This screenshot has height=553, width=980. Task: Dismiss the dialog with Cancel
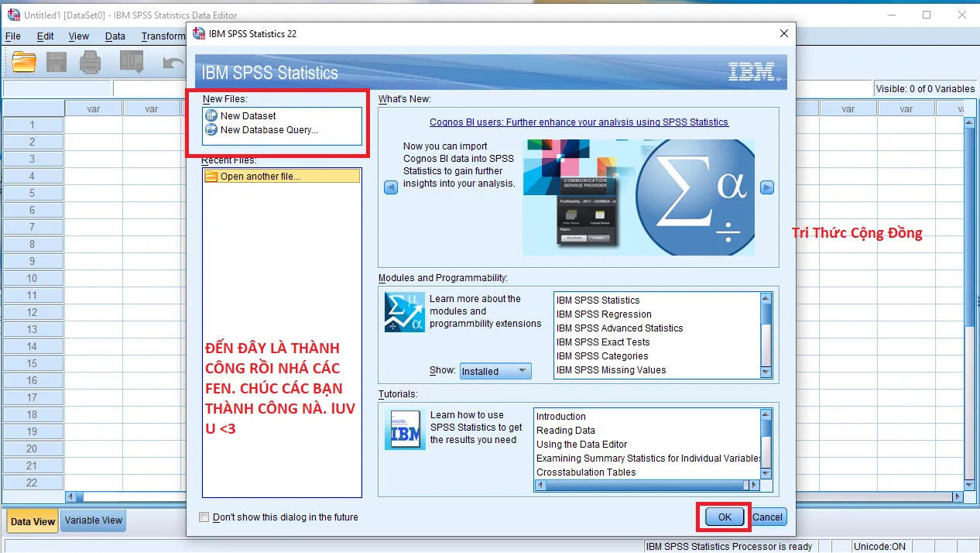click(x=767, y=517)
